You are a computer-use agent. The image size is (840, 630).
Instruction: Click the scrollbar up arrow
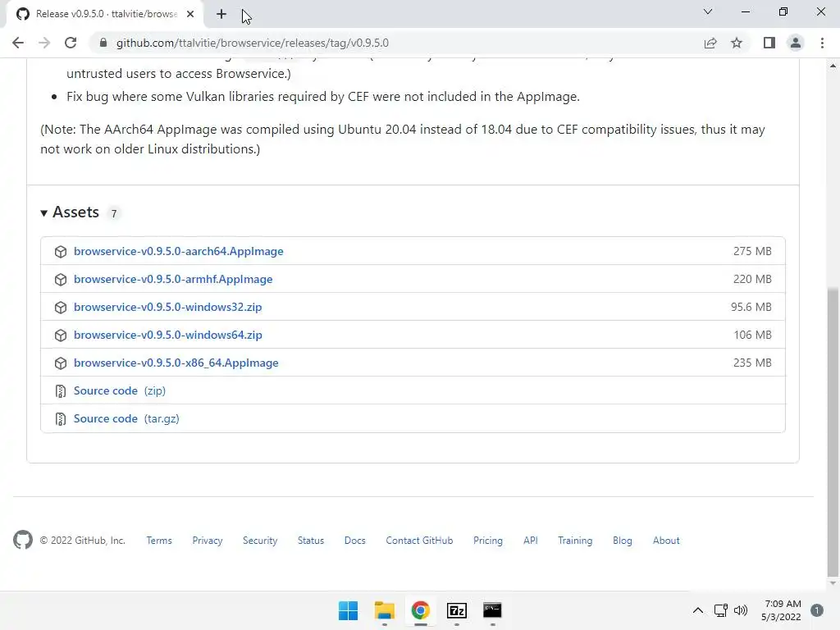tap(833, 66)
